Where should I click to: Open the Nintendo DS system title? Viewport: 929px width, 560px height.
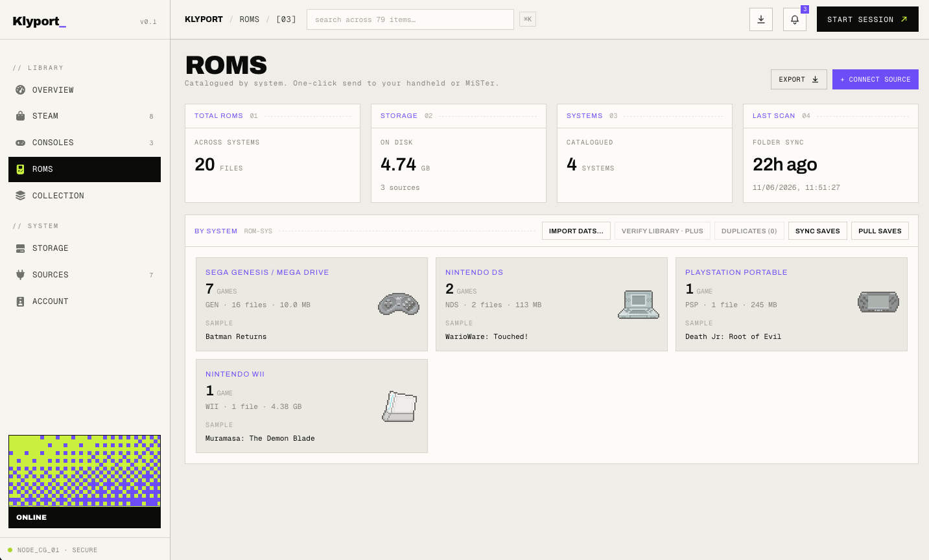(x=474, y=272)
